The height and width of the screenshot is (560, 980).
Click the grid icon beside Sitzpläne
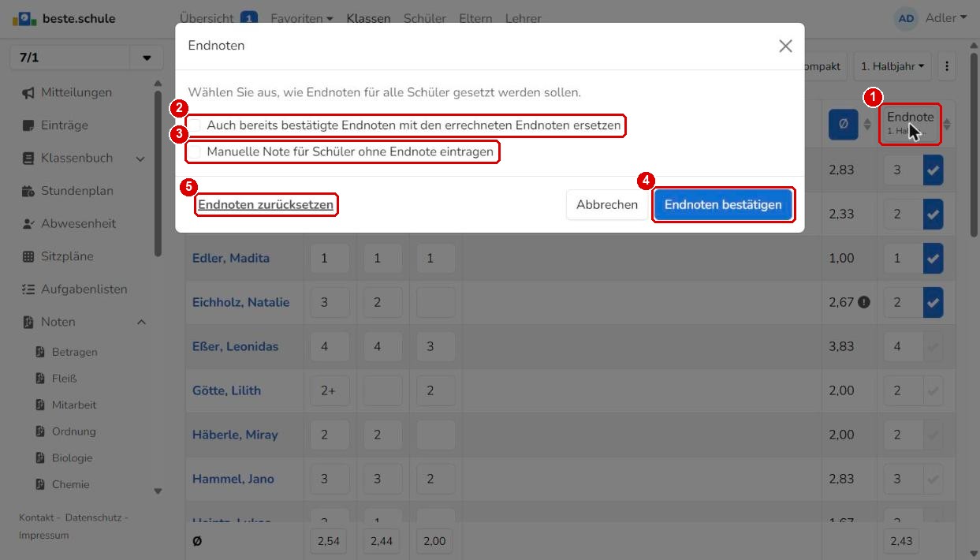coord(28,256)
